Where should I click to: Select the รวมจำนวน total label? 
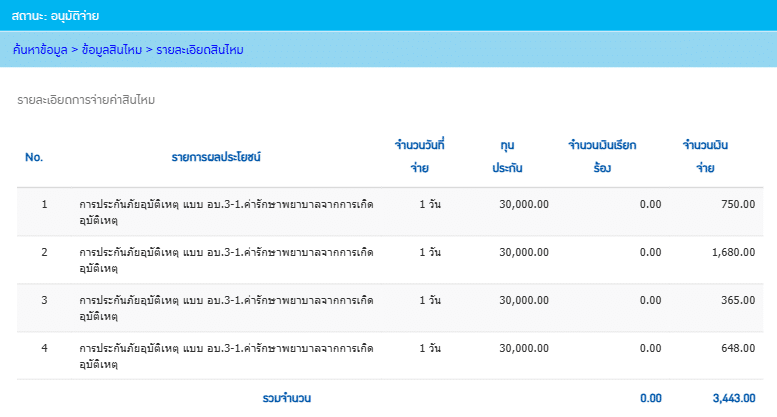click(287, 398)
